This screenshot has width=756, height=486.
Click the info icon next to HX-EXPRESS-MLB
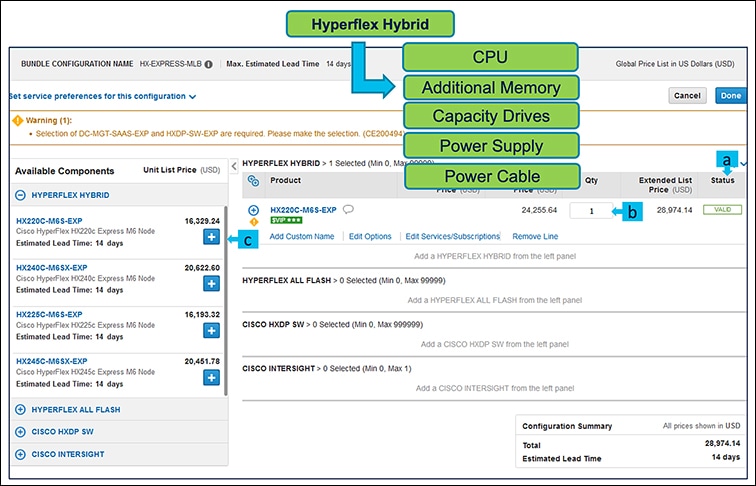click(208, 64)
